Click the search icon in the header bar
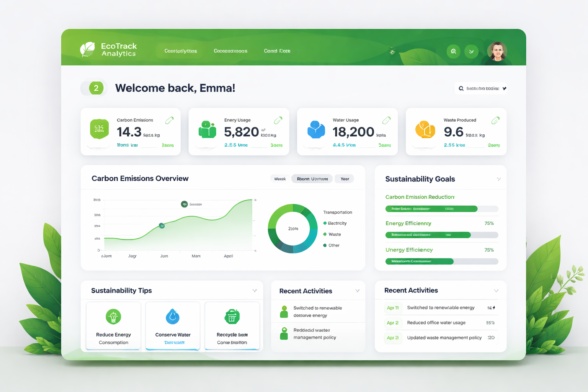 [x=453, y=51]
